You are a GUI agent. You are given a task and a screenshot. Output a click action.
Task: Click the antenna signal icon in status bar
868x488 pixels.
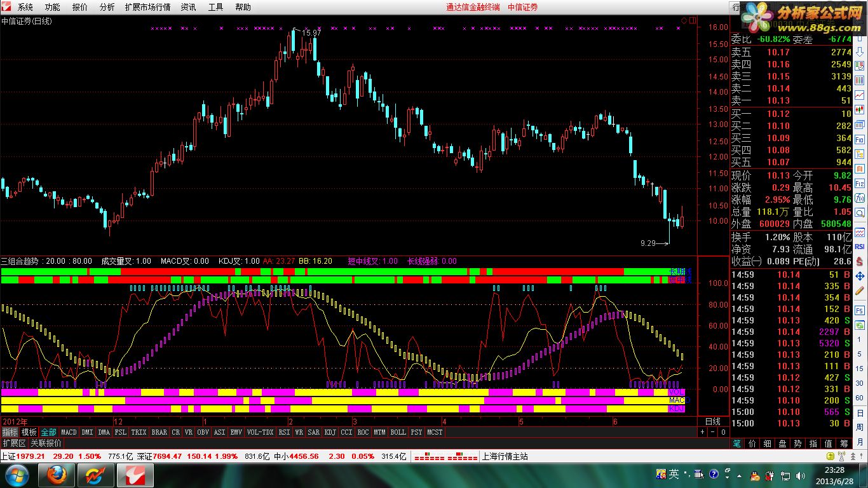pyautogui.click(x=841, y=456)
